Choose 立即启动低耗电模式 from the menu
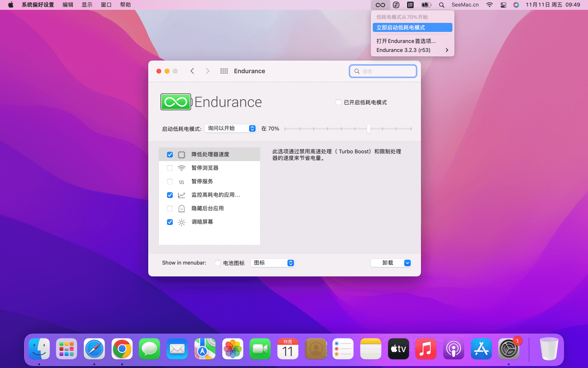588x368 pixels. 412,27
